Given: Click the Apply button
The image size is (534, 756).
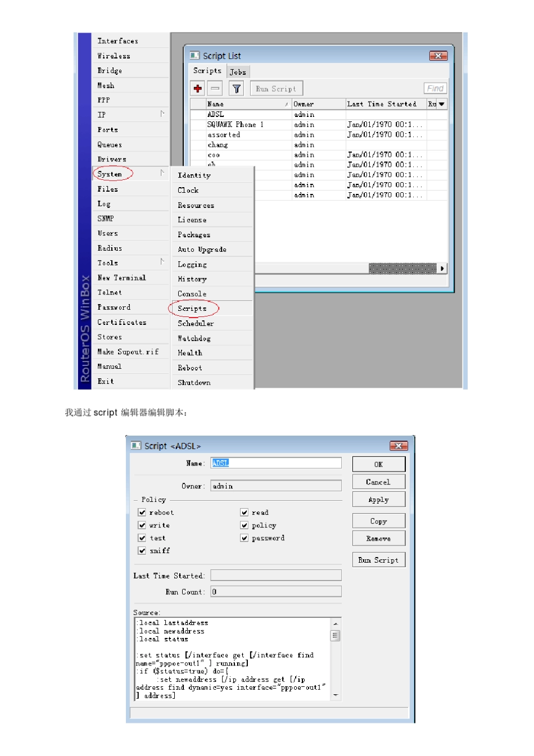Looking at the screenshot, I should point(378,499).
